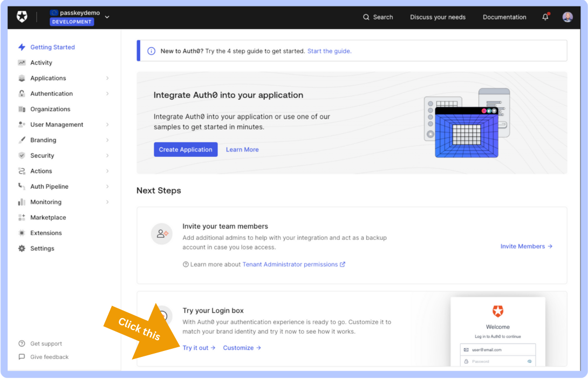Screen dimensions: 588x379
Task: Click the password field in login preview
Action: (497, 361)
